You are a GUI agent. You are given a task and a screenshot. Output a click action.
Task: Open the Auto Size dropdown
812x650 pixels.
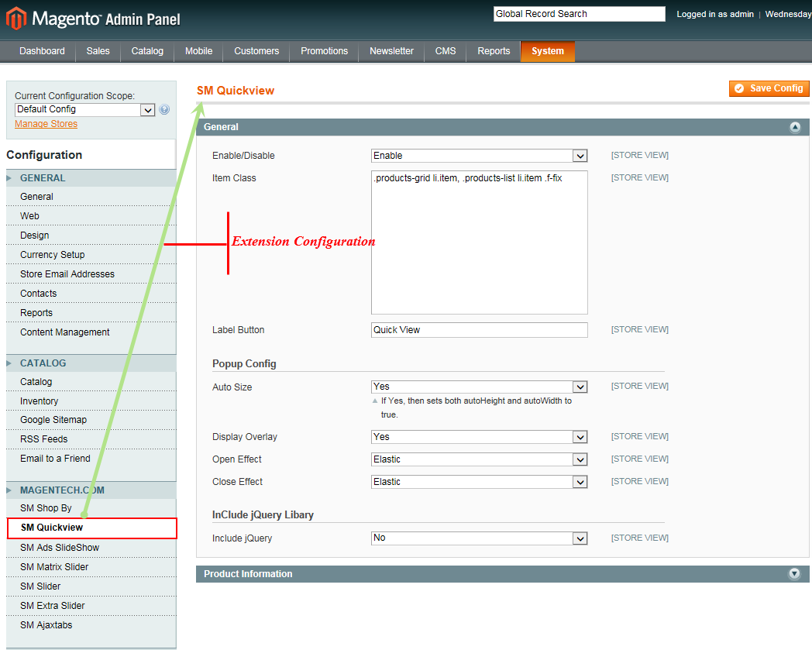(479, 387)
